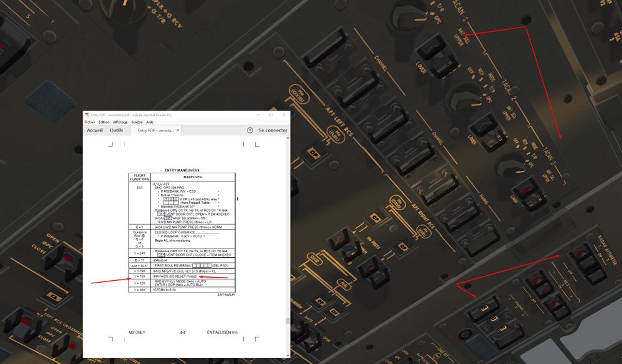
Task: Click the page number 4-4 footer
Action: [x=182, y=333]
